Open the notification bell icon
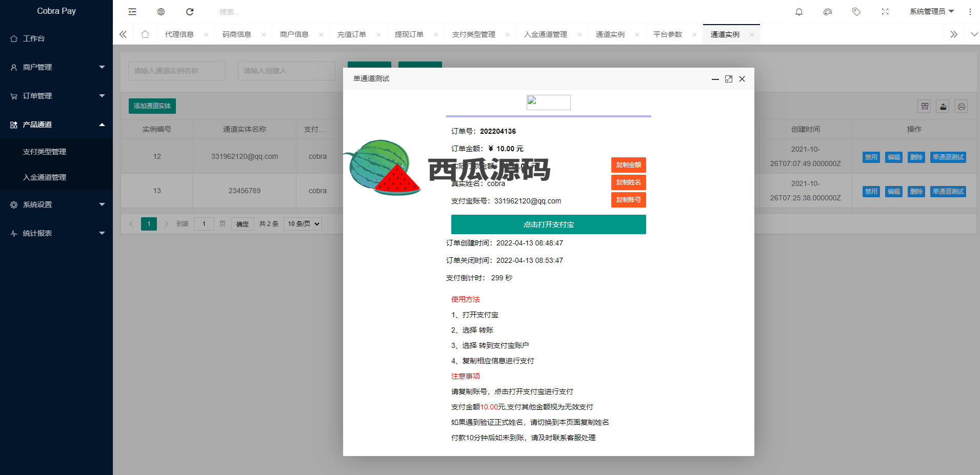The height and width of the screenshot is (475, 980). pos(799,12)
